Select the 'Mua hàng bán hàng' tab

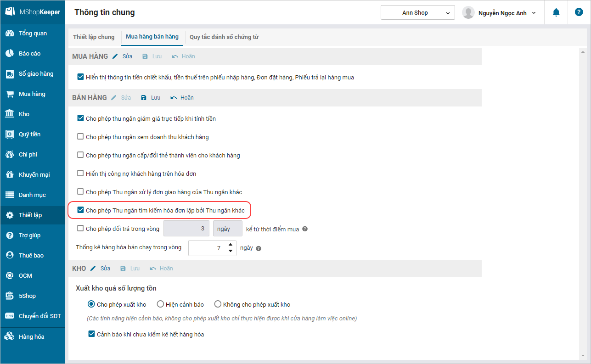pos(152,37)
